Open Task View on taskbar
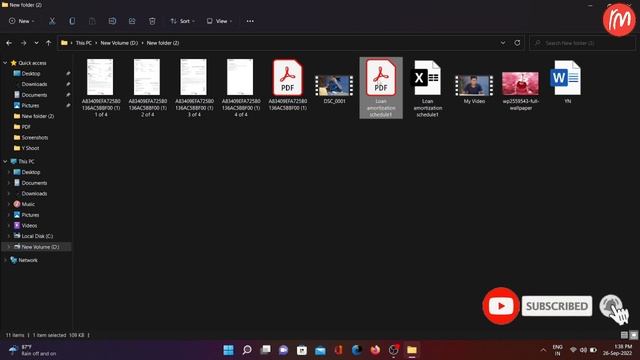The image size is (640, 360). pyautogui.click(x=265, y=350)
